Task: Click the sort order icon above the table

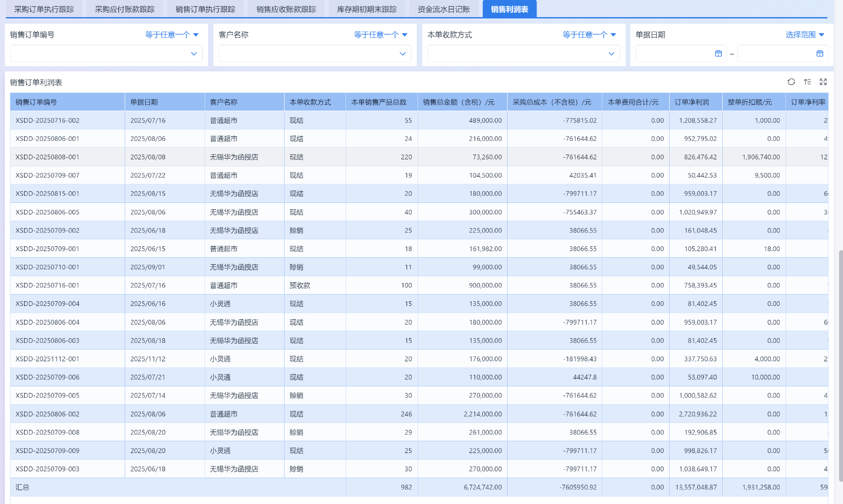Action: click(x=807, y=82)
